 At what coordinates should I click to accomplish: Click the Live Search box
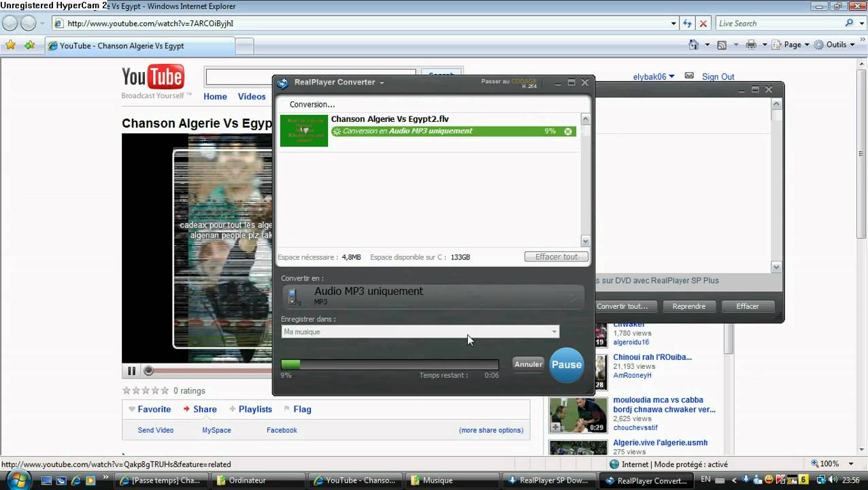[779, 23]
